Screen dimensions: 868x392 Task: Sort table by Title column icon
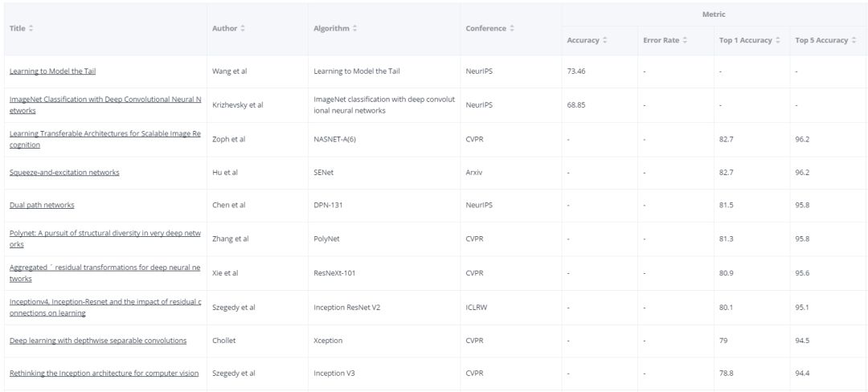pyautogui.click(x=31, y=29)
